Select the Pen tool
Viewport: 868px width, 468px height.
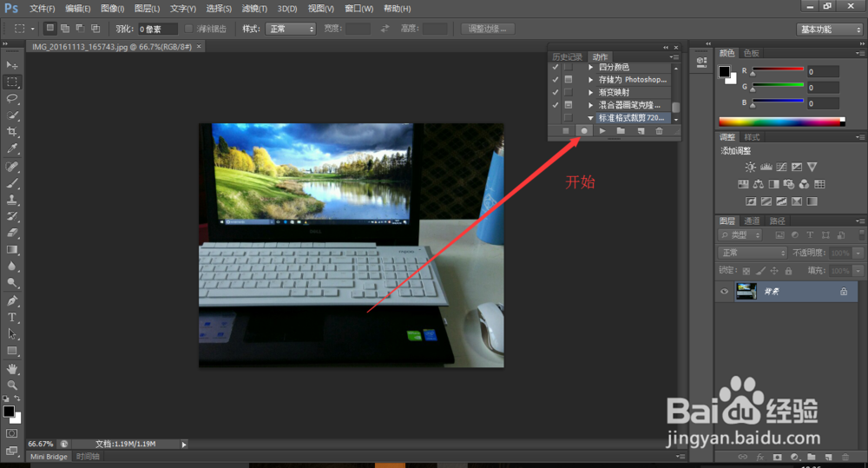[x=11, y=300]
